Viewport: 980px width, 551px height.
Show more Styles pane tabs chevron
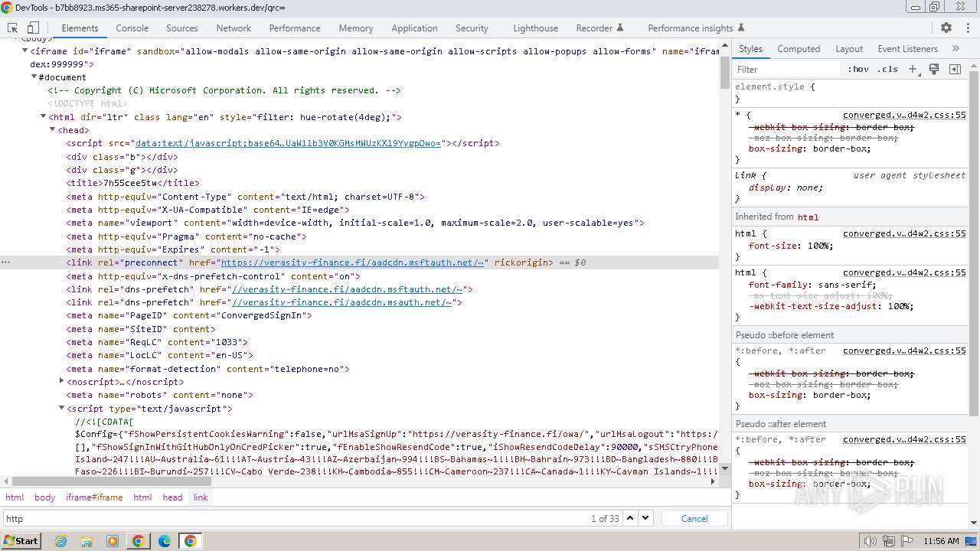tap(955, 48)
